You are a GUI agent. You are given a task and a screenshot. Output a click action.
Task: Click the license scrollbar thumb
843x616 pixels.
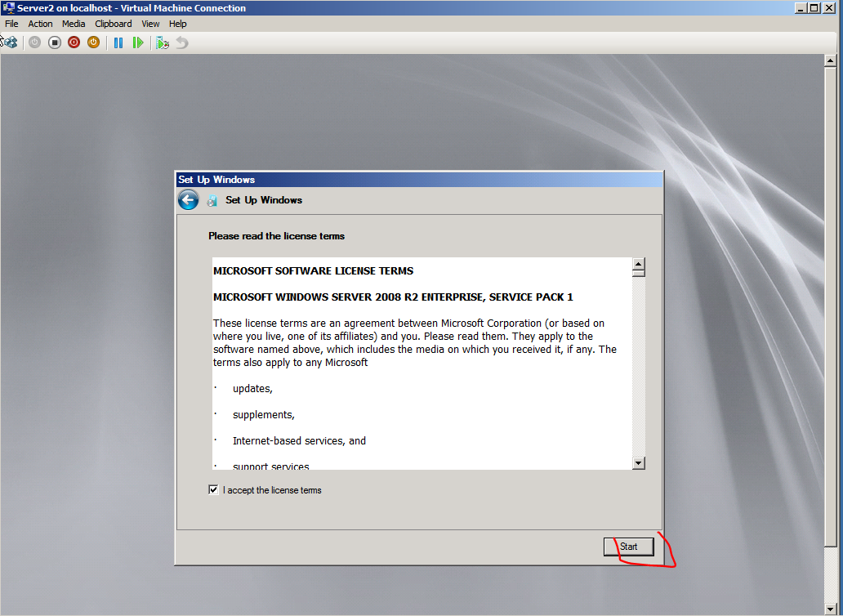(x=639, y=273)
